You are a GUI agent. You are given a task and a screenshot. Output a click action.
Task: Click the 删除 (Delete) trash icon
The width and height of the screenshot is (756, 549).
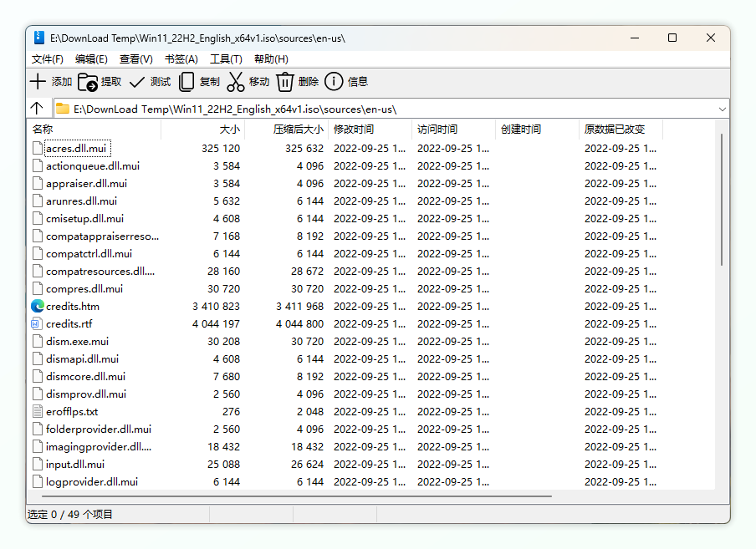283,81
